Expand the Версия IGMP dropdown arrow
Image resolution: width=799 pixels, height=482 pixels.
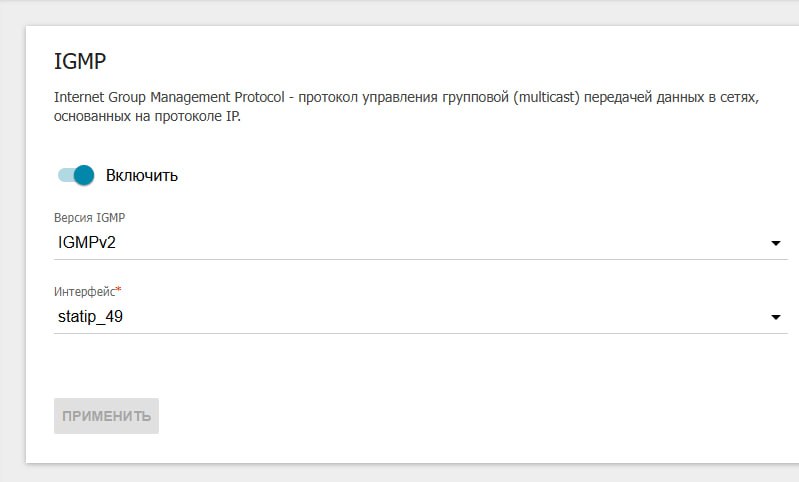point(776,243)
